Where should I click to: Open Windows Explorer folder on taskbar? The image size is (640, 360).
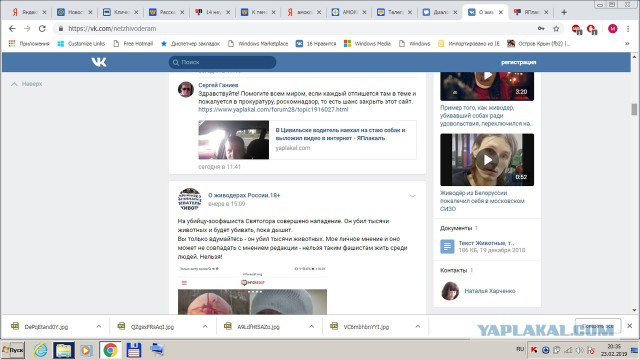(64, 350)
